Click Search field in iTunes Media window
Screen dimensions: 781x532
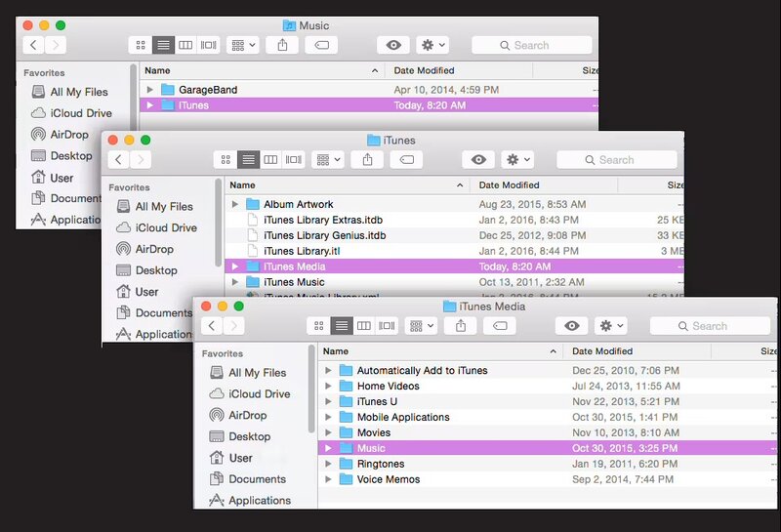[710, 326]
